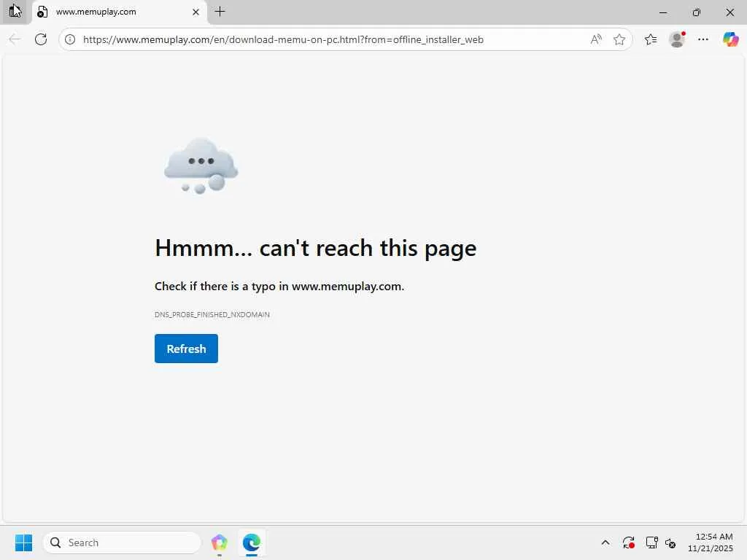Focus the address bar URL field
Image resolution: width=747 pixels, height=560 pixels.
click(x=283, y=39)
